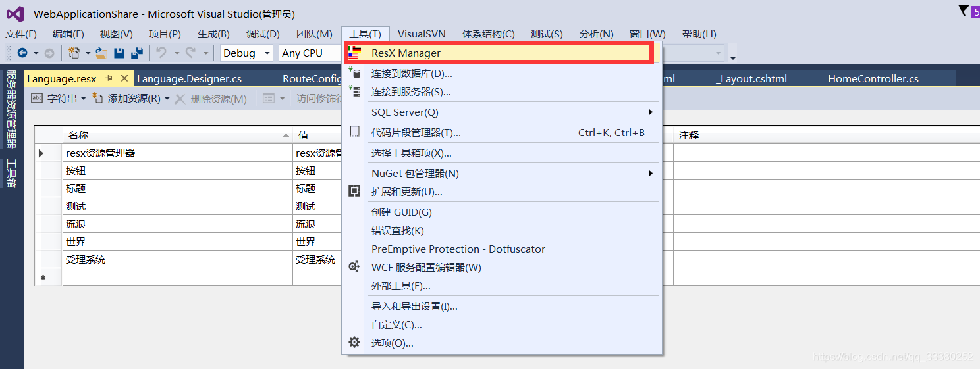Switch to the Language.Designer.cs tab
980x369 pixels.
coord(189,78)
